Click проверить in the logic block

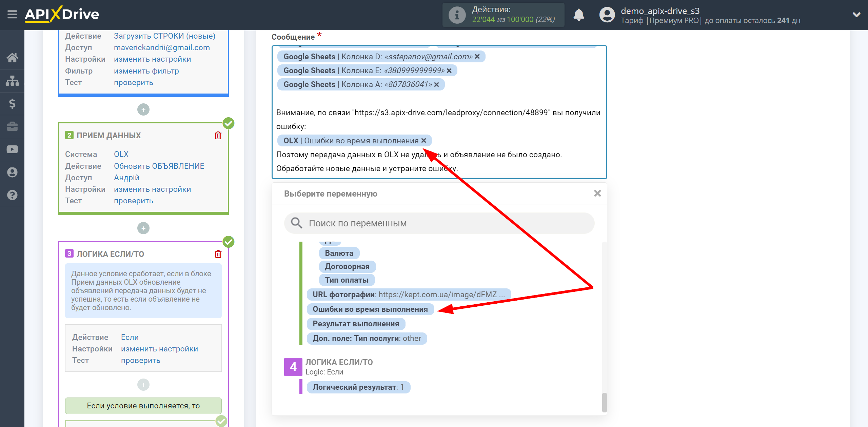coord(140,360)
